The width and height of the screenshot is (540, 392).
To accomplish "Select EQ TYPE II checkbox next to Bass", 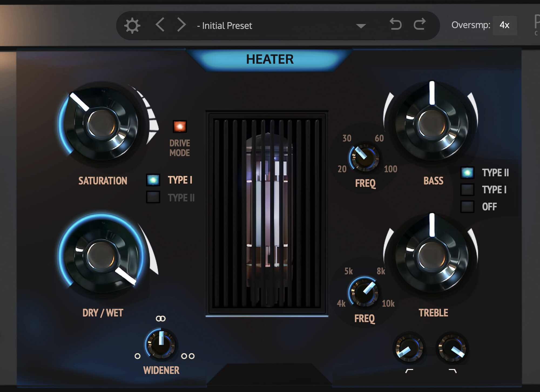I will click(467, 173).
